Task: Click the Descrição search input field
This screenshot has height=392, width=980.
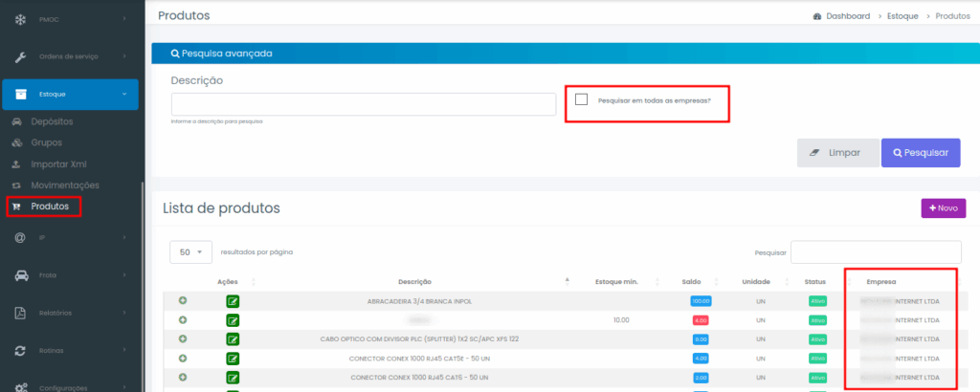Action: pos(364,104)
